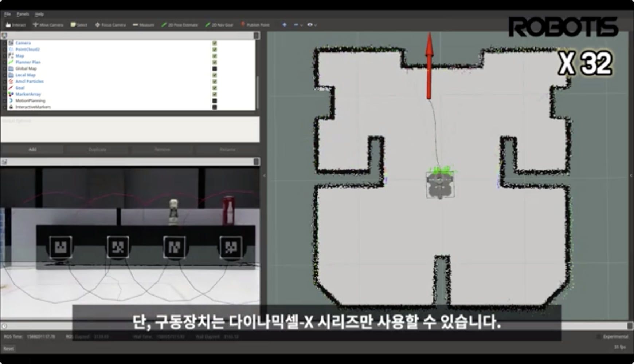Screen dimensions: 634x364
Task: Click the Local Map folder icon
Action: click(11, 75)
